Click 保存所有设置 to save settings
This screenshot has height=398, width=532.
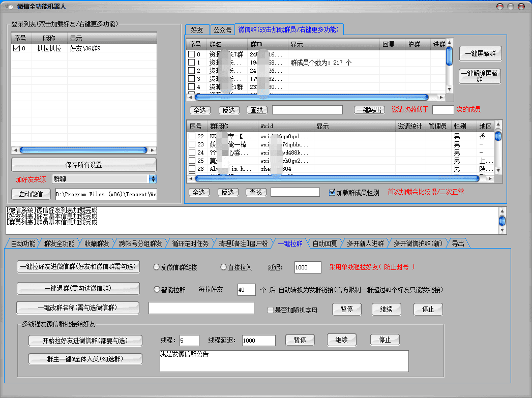pos(83,165)
